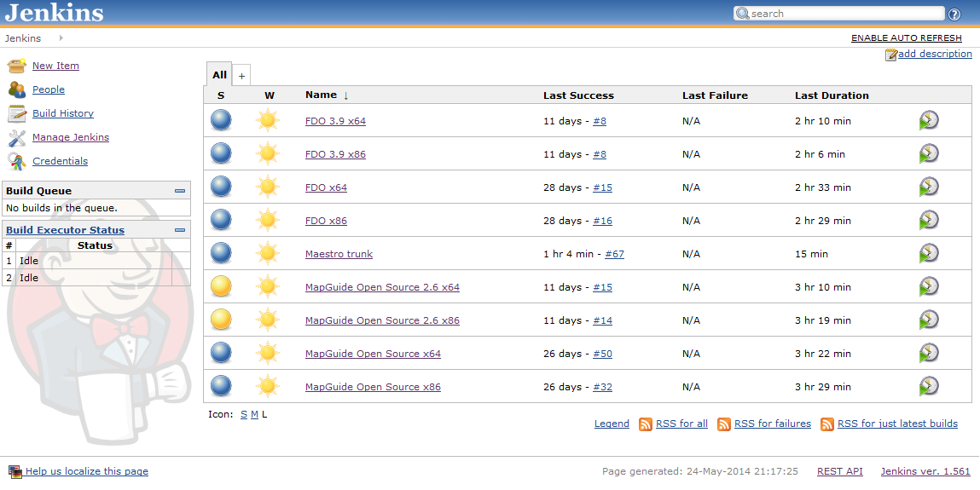The height and width of the screenshot is (490, 980).
Task: Switch icon size to S
Action: (x=244, y=414)
